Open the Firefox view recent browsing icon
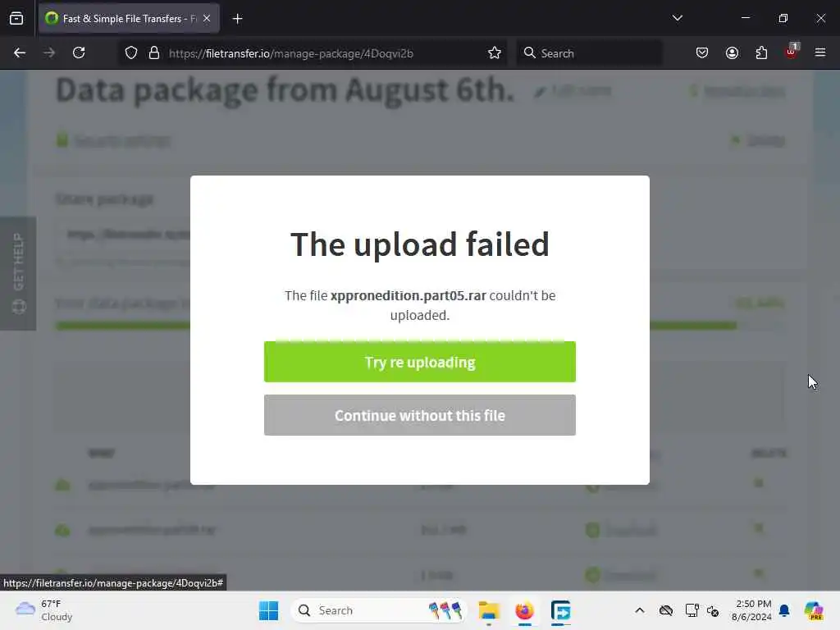The width and height of the screenshot is (840, 630). pyautogui.click(x=16, y=18)
